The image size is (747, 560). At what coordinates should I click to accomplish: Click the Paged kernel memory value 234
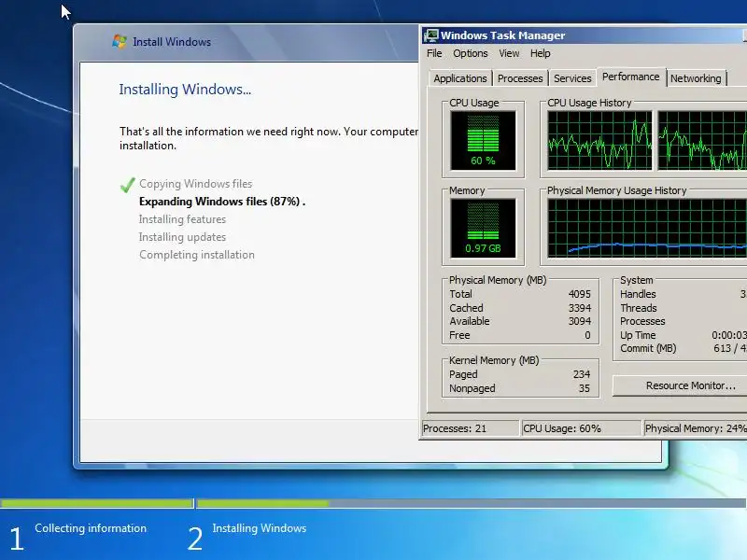click(582, 374)
